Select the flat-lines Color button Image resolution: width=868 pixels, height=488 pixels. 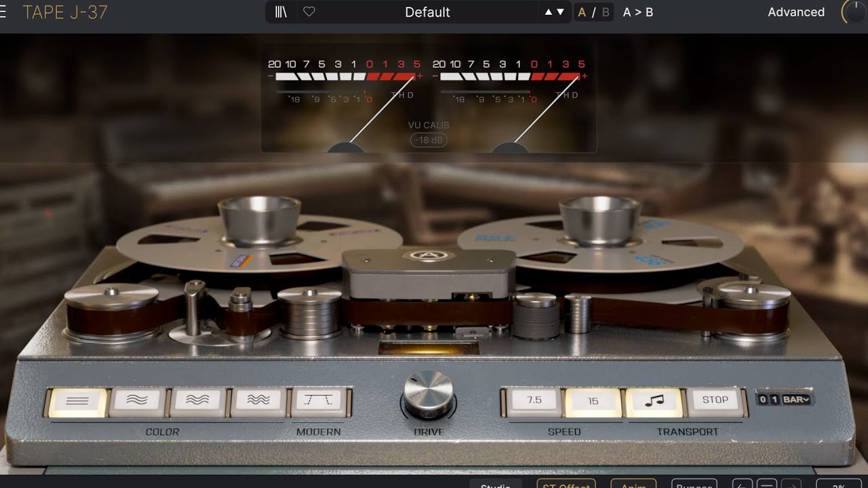(x=77, y=401)
